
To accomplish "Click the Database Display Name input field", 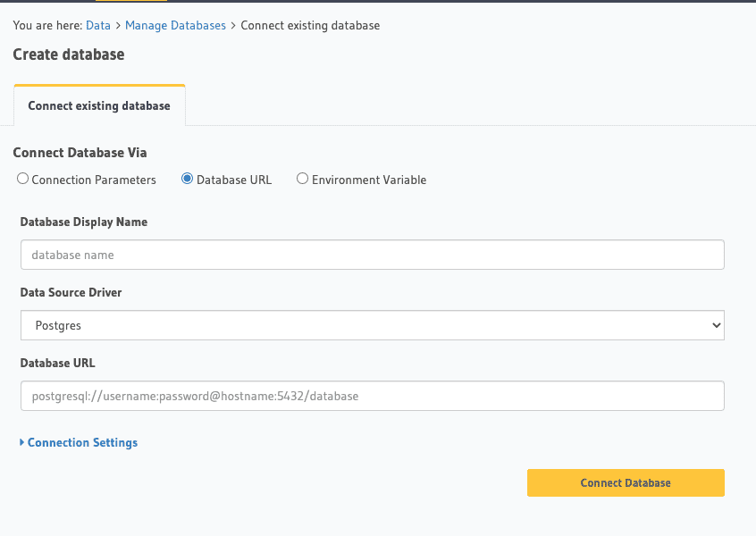I will (x=373, y=254).
